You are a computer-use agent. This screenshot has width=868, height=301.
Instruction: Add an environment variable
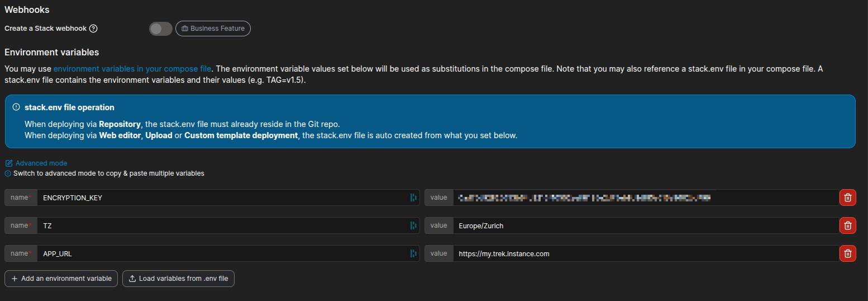[61, 279]
